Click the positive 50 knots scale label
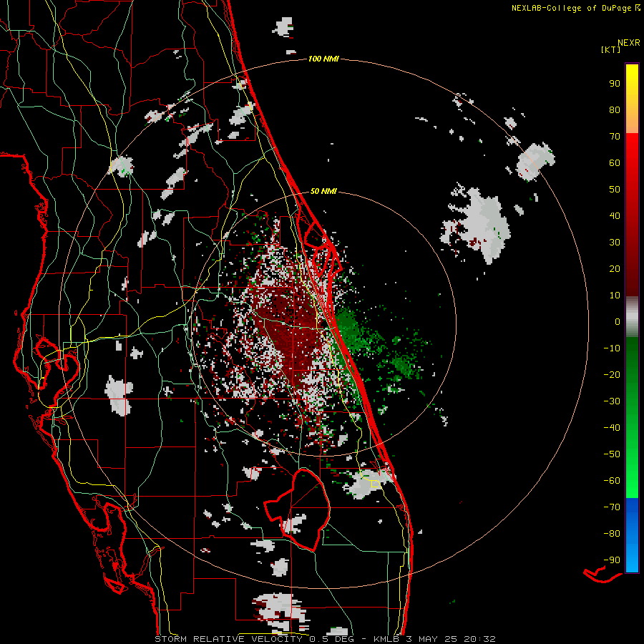The width and height of the screenshot is (644, 644). (x=615, y=190)
